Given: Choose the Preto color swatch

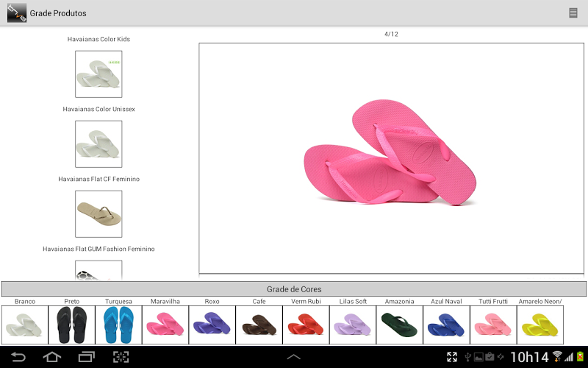Looking at the screenshot, I should (71, 325).
